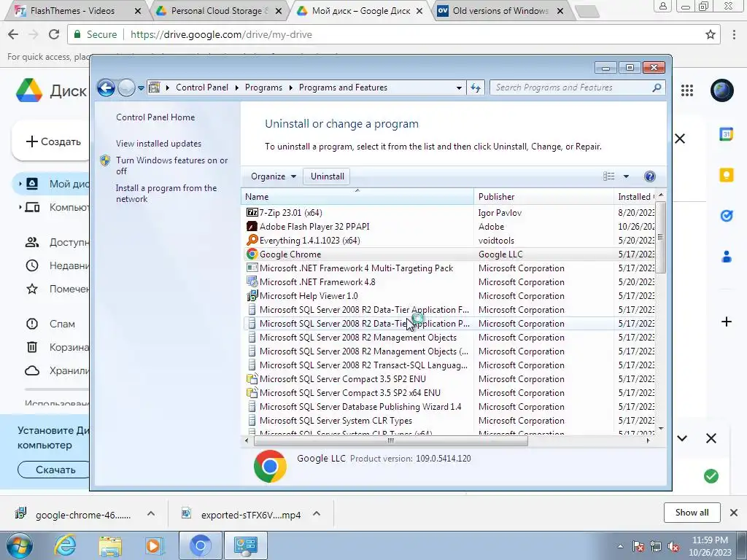The height and width of the screenshot is (560, 747).
Task: Select Adobe Flash Player 32 PPAPI icon
Action: (252, 226)
